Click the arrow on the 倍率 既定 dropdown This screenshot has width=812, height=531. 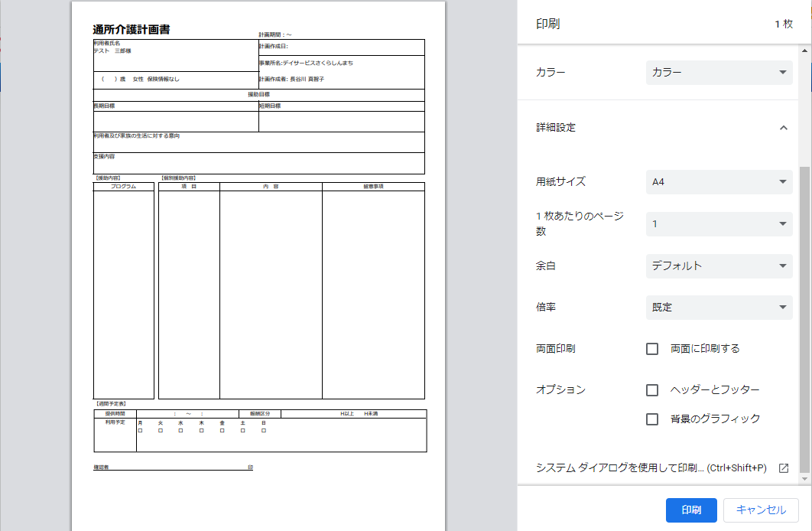point(781,308)
